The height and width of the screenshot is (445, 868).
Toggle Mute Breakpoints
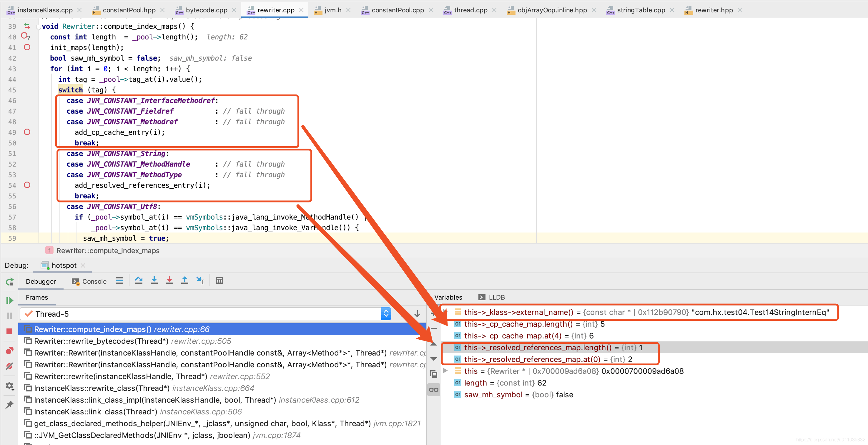pos(9,366)
